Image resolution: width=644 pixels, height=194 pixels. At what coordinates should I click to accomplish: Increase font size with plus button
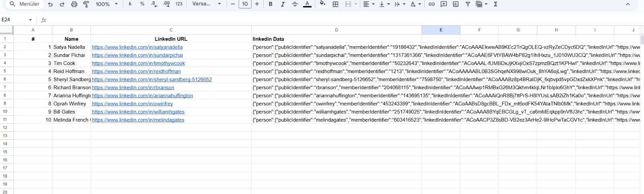[x=257, y=4]
